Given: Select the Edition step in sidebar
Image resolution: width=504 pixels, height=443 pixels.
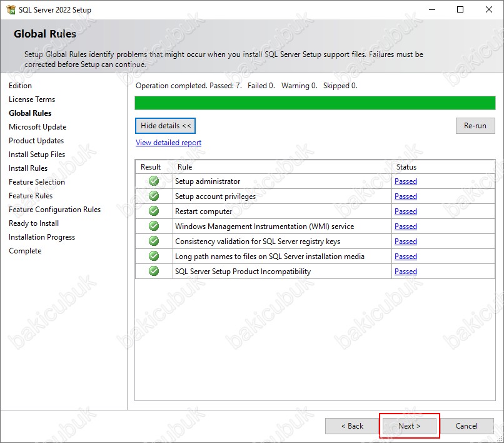Looking at the screenshot, I should (x=20, y=86).
